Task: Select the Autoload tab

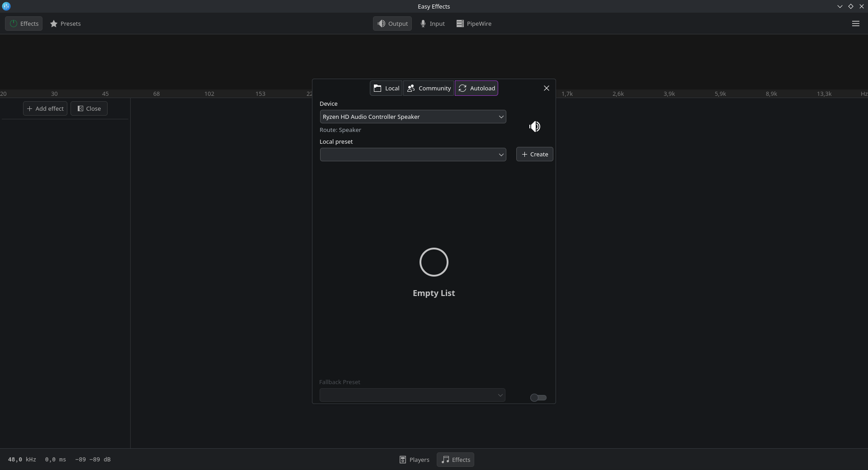Action: tap(476, 88)
